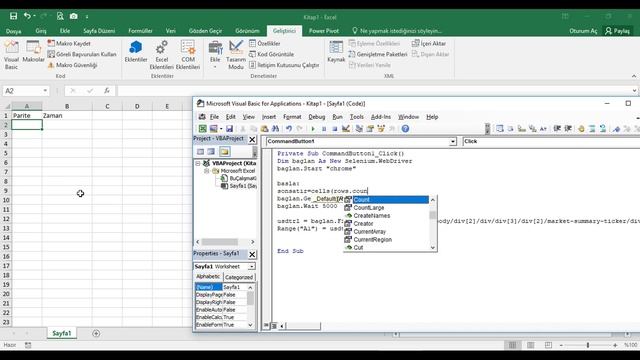Open the Formüller ribbon tab
This screenshot has height=360, width=640.
140,31
